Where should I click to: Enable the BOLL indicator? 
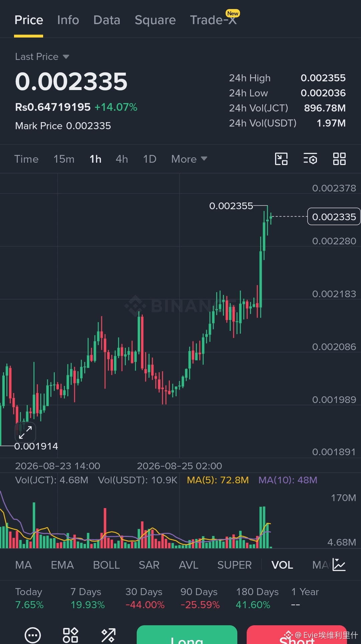click(x=106, y=565)
